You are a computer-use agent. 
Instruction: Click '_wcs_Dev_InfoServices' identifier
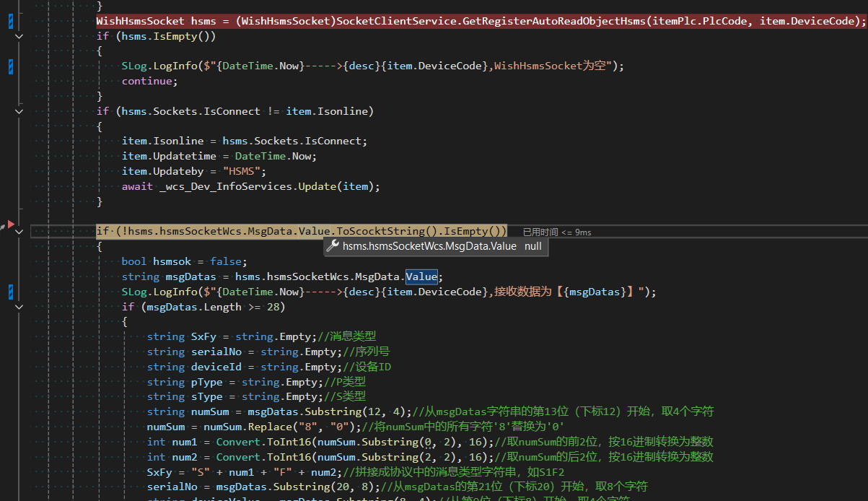coord(225,186)
